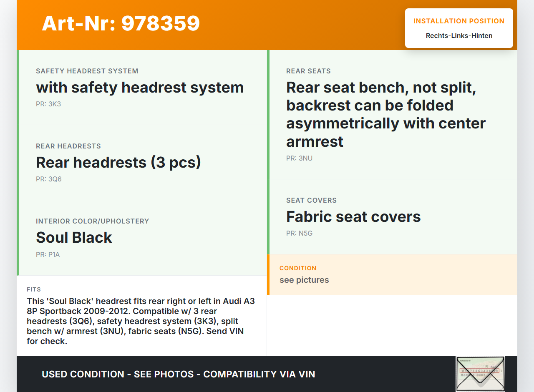Select 'Fabric seat covers' value
Screen dimensions: 534x392
pos(354,217)
